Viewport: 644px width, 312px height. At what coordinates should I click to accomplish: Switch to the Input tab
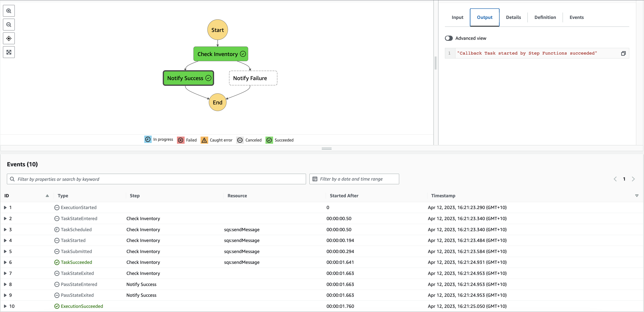pyautogui.click(x=457, y=17)
